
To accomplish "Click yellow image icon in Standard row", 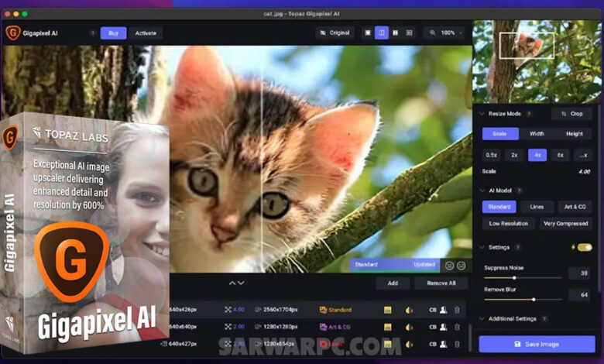I will click(387, 310).
